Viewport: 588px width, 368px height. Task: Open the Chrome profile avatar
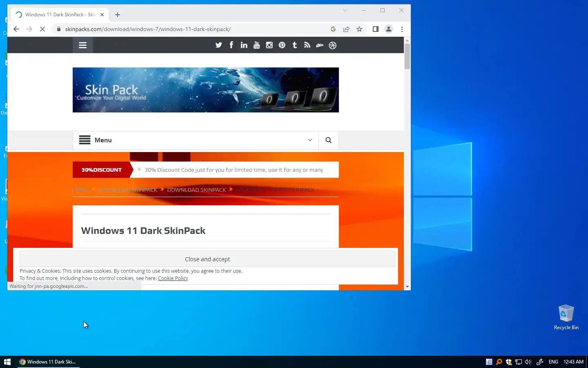pyautogui.click(x=389, y=29)
